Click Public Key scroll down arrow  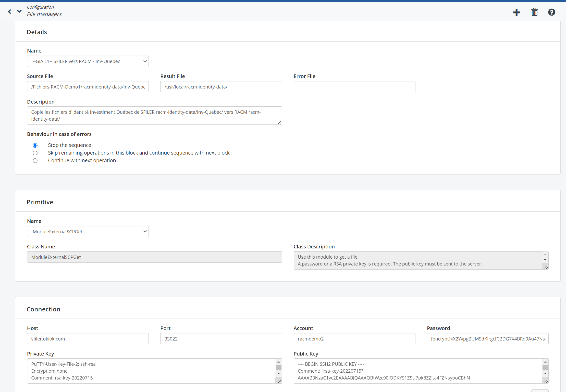(545, 373)
